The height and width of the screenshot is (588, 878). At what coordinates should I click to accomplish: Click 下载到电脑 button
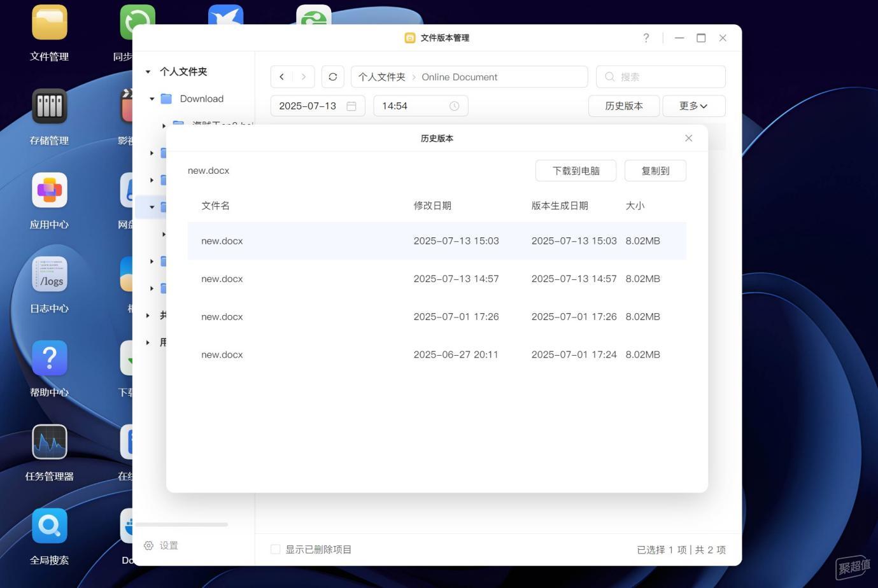576,171
